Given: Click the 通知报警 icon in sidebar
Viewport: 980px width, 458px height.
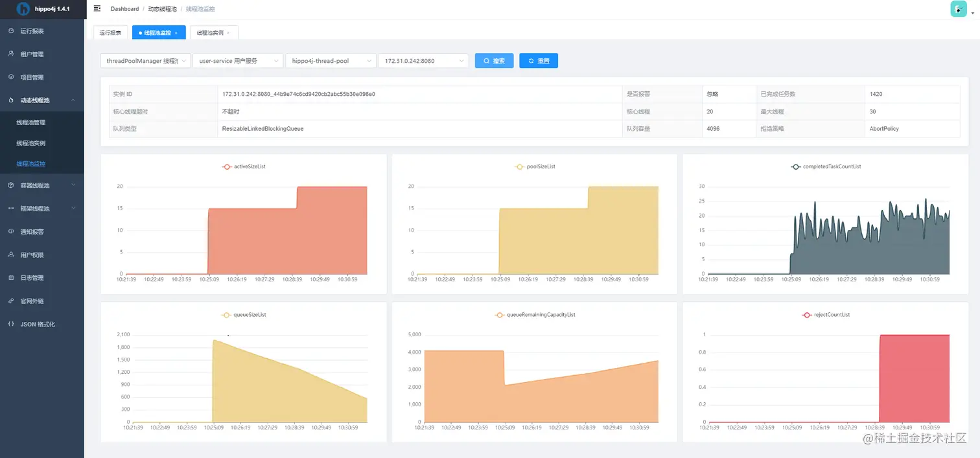Looking at the screenshot, I should pos(11,231).
